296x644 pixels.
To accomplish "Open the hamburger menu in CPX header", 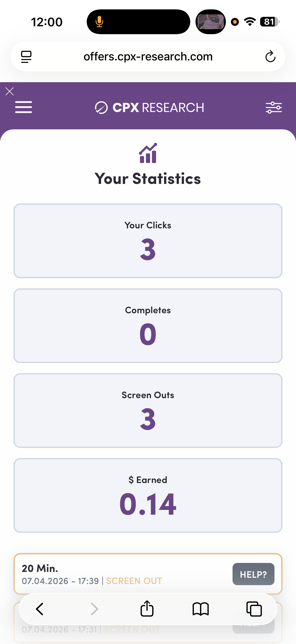I will pos(24,107).
